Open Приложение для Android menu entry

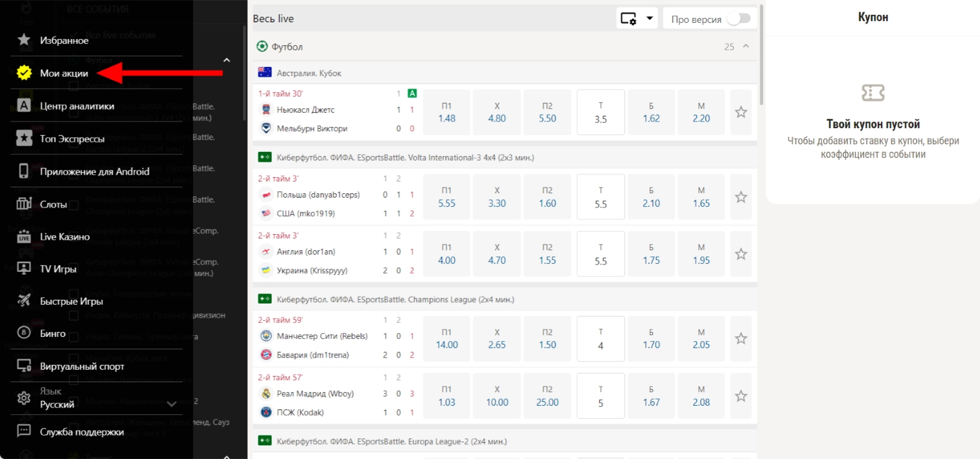[x=96, y=171]
